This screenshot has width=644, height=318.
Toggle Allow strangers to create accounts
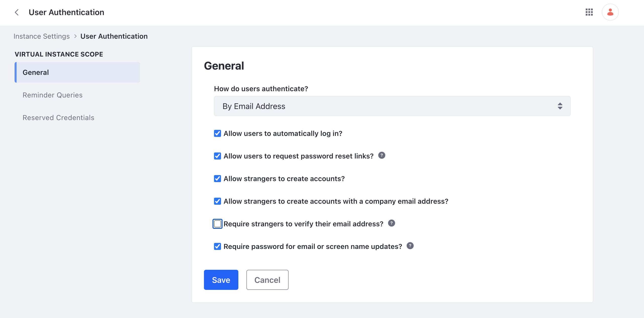pyautogui.click(x=217, y=178)
